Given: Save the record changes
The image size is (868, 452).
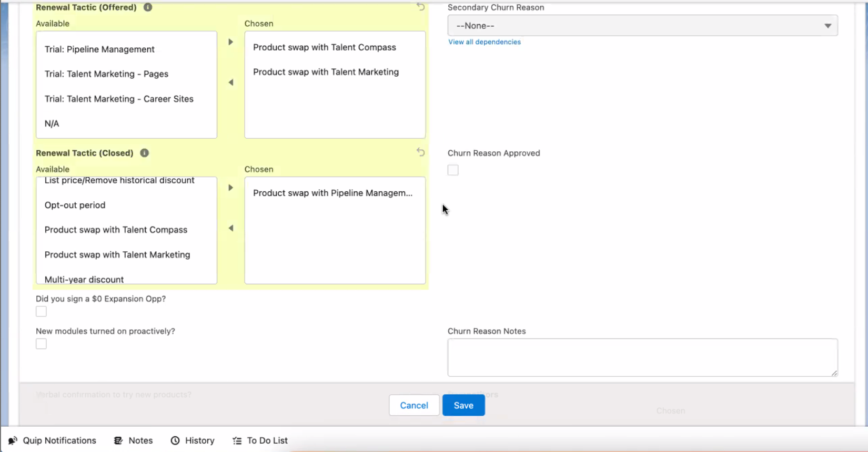Looking at the screenshot, I should 463,405.
